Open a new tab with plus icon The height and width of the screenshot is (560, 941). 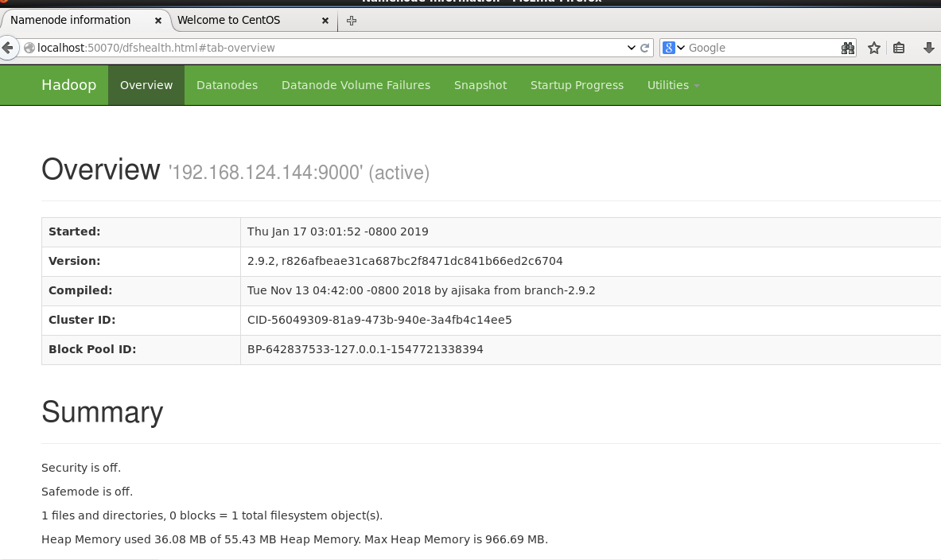pos(352,21)
